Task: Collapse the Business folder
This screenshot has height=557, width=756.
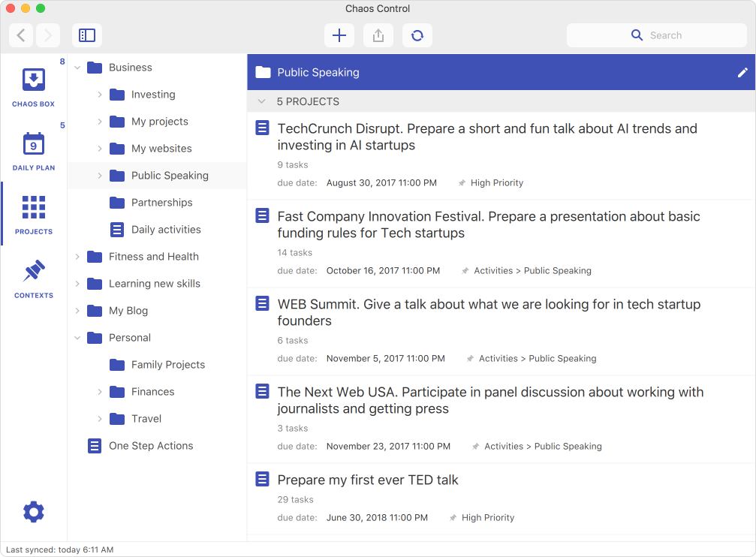Action: [77, 68]
